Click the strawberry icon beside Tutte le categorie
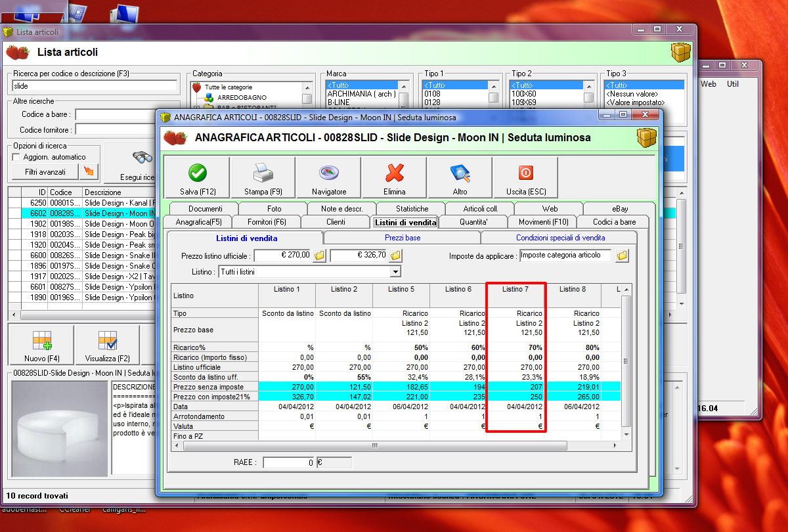The image size is (788, 532). point(197,87)
